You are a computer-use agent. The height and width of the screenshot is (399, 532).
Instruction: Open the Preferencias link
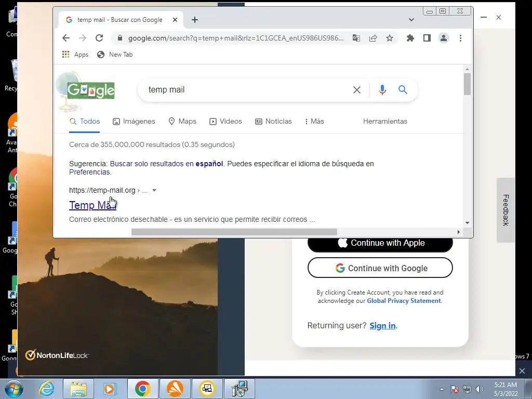[x=89, y=172]
